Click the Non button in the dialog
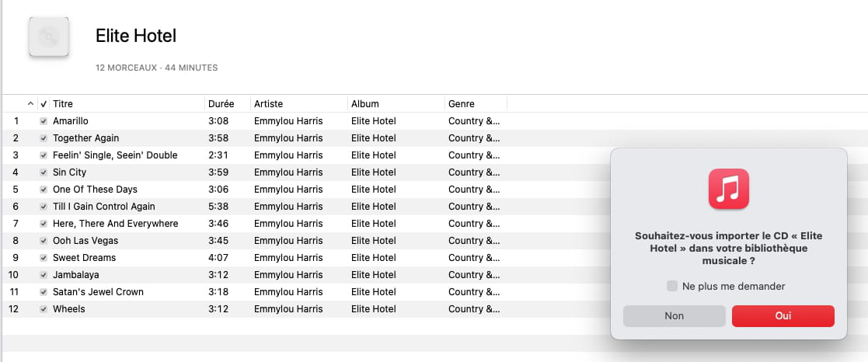The height and width of the screenshot is (362, 868). (x=675, y=316)
